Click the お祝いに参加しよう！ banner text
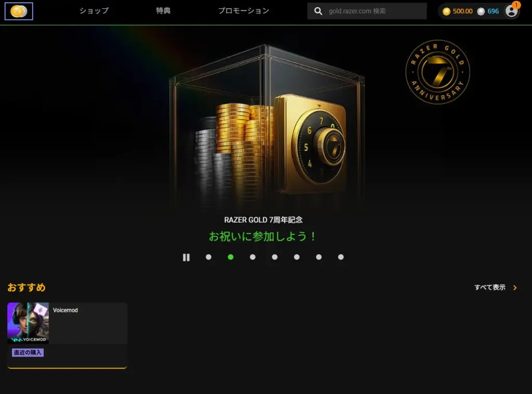This screenshot has height=394, width=532. click(262, 236)
